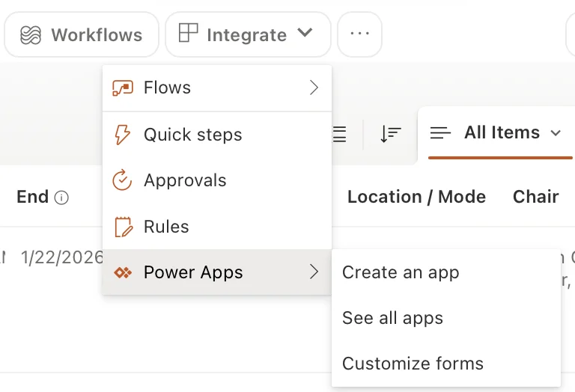Expand the Power Apps submenu chevron

pyautogui.click(x=314, y=272)
